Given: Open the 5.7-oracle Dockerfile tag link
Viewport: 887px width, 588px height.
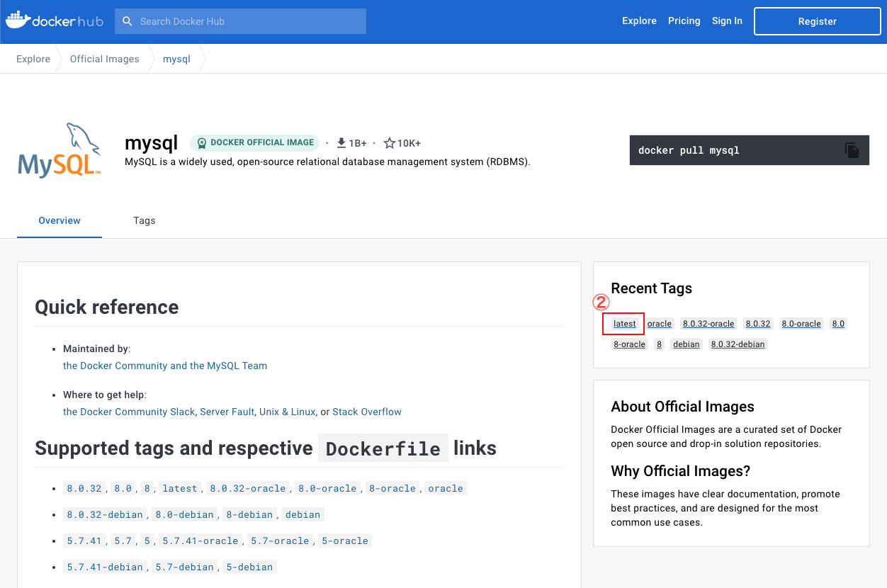Looking at the screenshot, I should tap(280, 541).
